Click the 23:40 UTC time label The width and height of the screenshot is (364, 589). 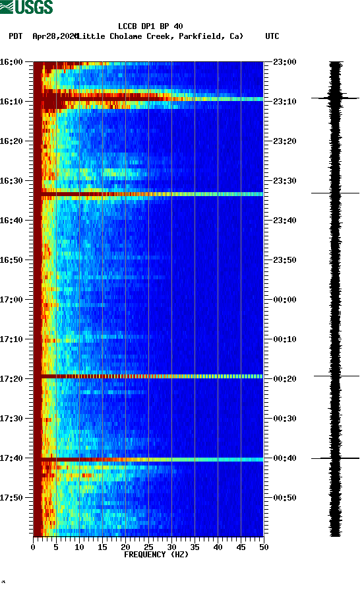(285, 221)
